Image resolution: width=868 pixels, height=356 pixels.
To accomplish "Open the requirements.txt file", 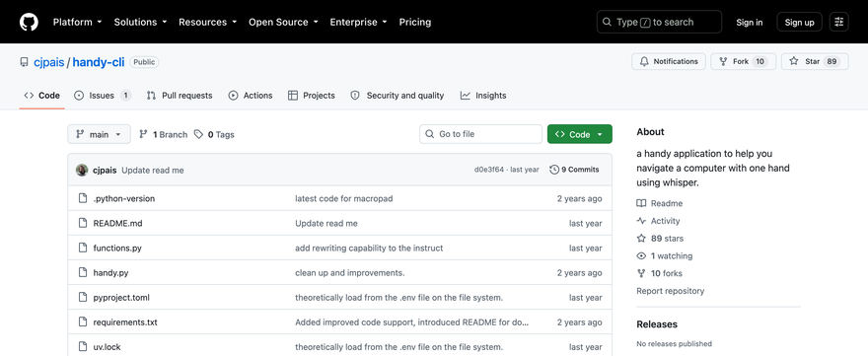I will (125, 321).
